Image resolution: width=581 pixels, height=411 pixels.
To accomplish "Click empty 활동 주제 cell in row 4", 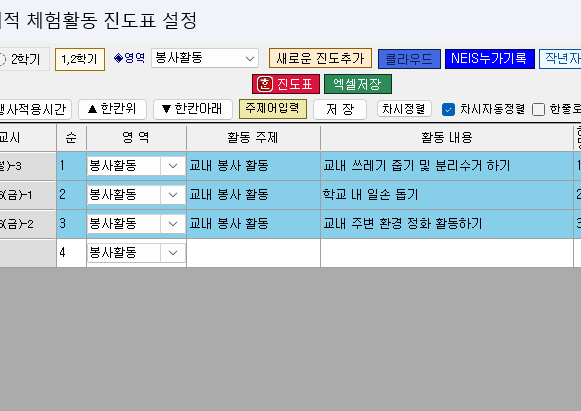I will coord(253,253).
